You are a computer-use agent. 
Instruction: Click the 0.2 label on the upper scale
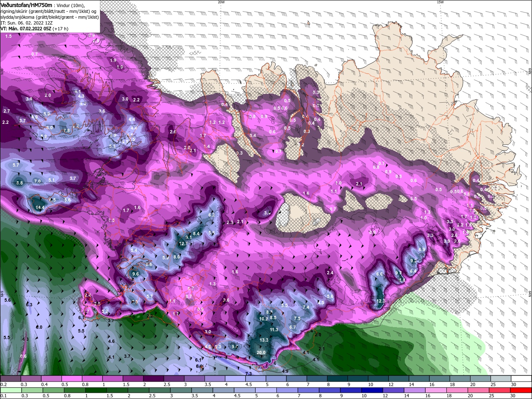tap(4, 384)
